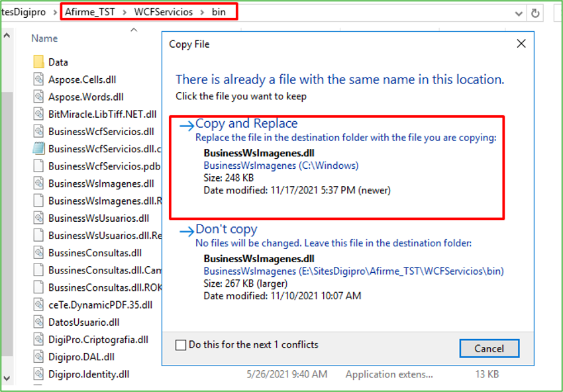Click the Don't copy arrow icon
Viewport: 563px width, 392px height.
pos(185,230)
